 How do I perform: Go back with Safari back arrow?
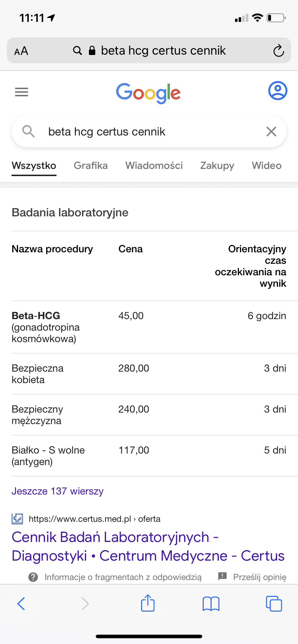point(21,604)
